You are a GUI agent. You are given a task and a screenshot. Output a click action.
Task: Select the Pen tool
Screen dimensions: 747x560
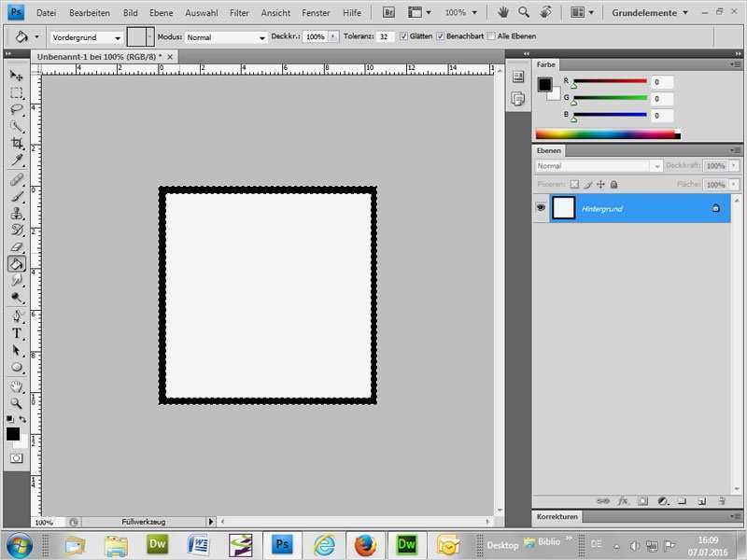coord(16,316)
